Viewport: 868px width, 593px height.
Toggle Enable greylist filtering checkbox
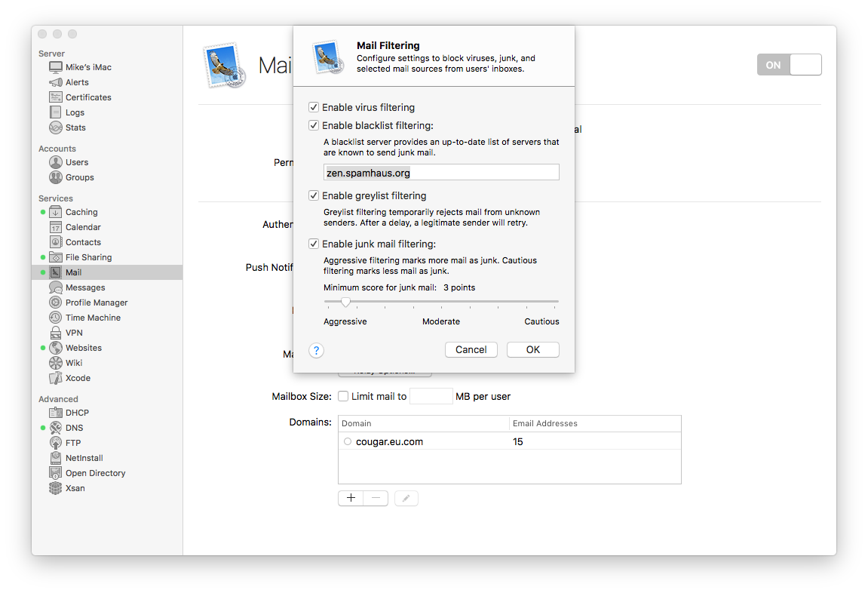tap(314, 195)
